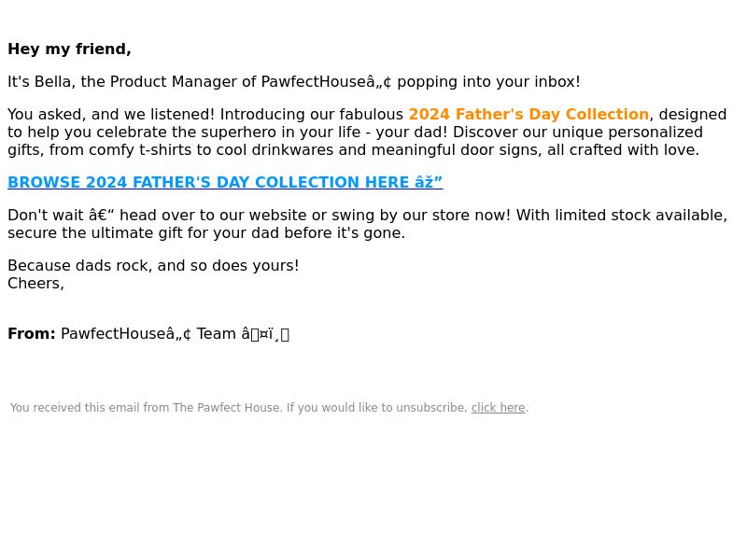
Task: Open the Browse 2024 Father's Day Collection link
Action: (225, 182)
